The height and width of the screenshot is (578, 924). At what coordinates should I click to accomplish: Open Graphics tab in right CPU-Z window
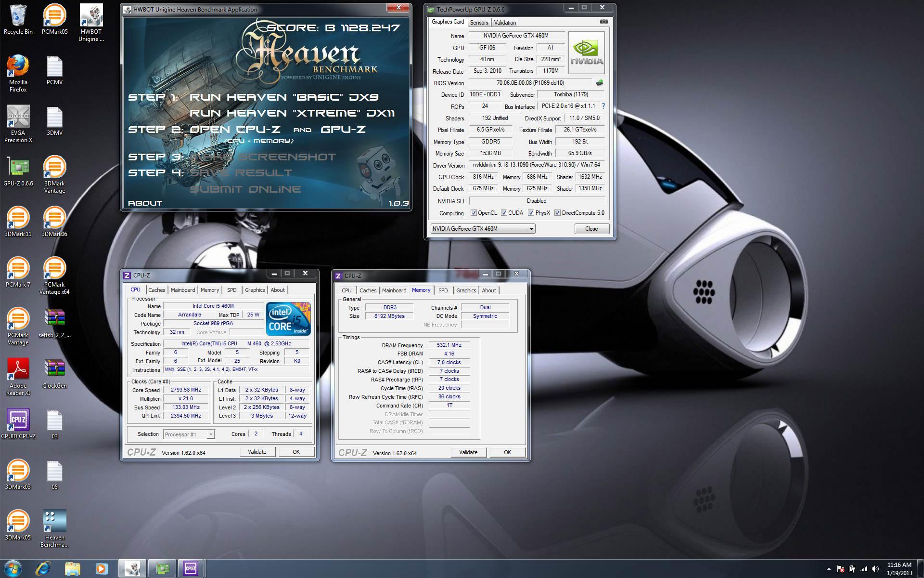pyautogui.click(x=466, y=290)
